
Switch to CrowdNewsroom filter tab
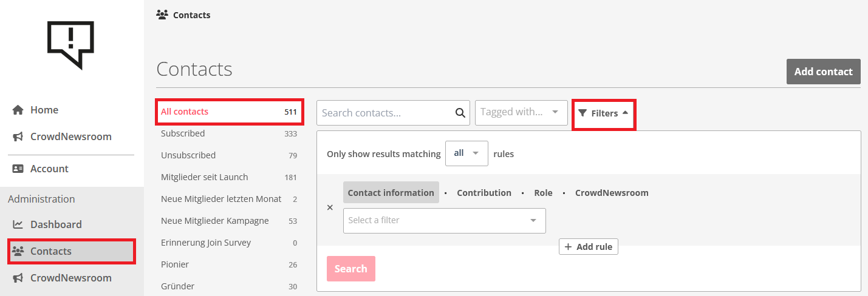pyautogui.click(x=612, y=193)
